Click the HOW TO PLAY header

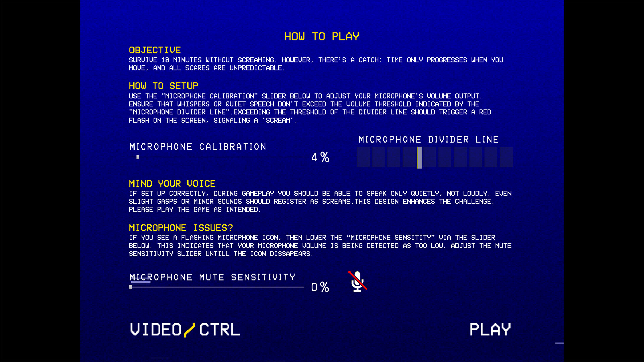pos(322,36)
